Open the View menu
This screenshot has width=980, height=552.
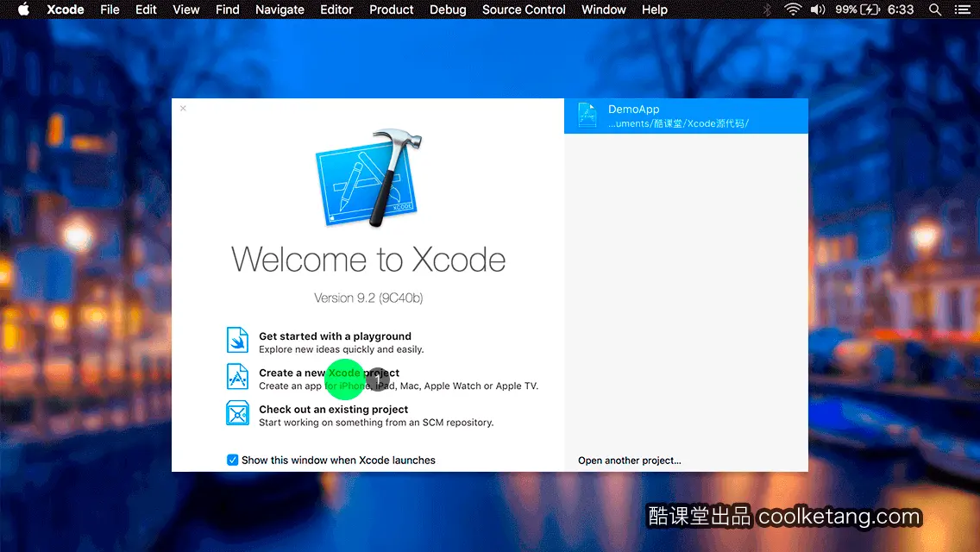pos(186,9)
